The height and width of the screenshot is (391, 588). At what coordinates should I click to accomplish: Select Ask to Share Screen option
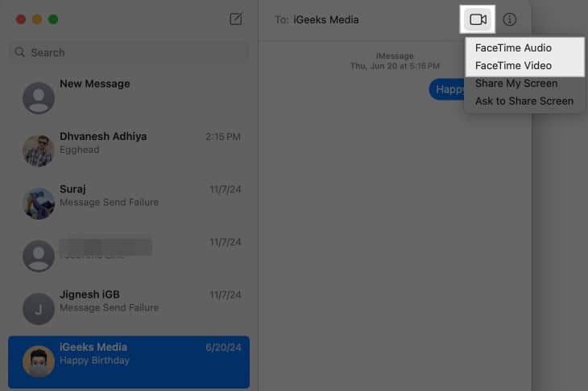click(524, 101)
